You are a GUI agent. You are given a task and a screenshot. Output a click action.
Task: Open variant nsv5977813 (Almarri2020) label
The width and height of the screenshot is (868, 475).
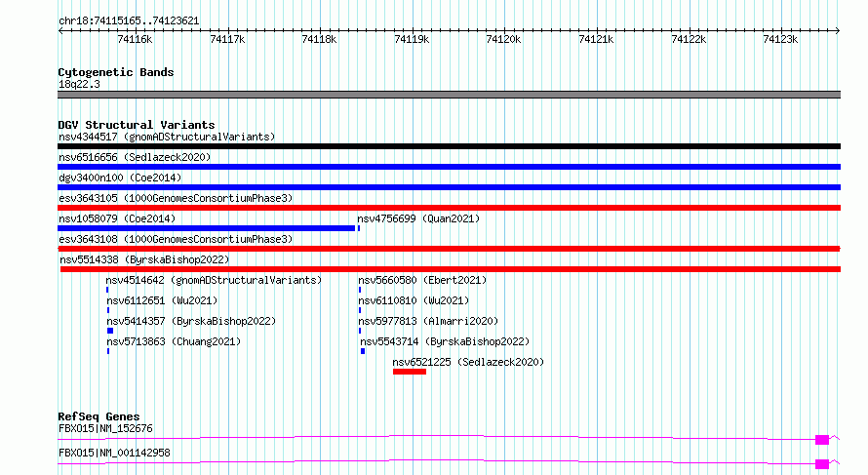click(428, 321)
